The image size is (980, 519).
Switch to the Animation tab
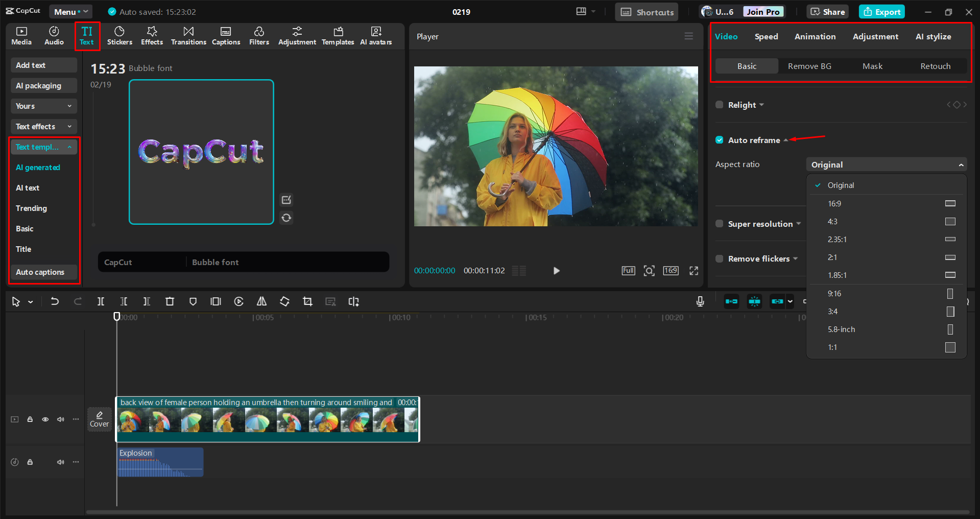pyautogui.click(x=815, y=36)
